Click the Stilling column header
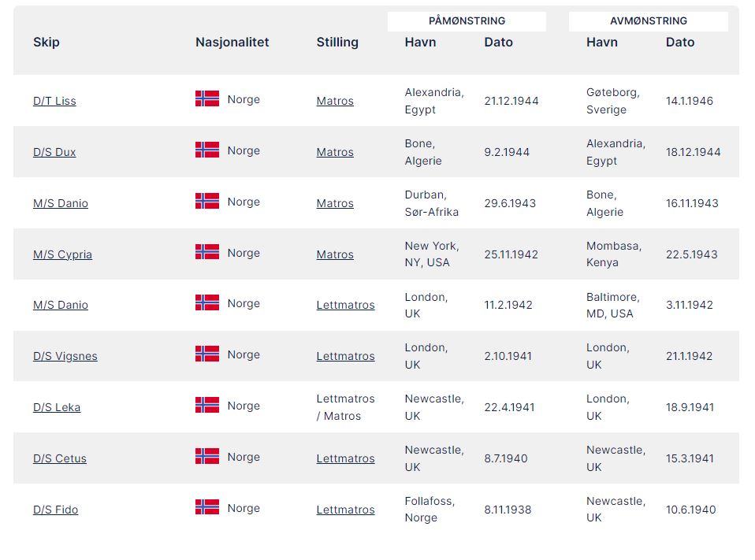This screenshot has height=560, width=755. [x=337, y=42]
